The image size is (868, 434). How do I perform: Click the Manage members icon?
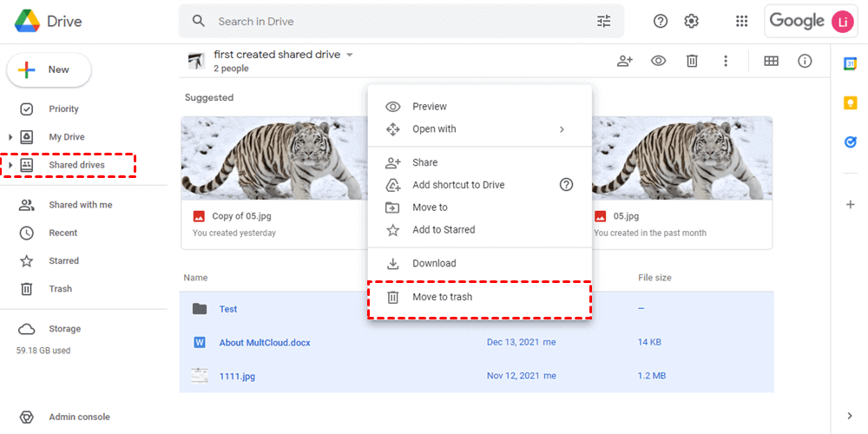(x=625, y=61)
